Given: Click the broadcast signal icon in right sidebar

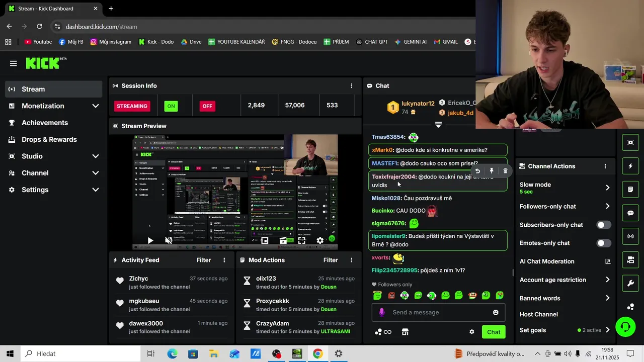Looking at the screenshot, I should 630,236.
